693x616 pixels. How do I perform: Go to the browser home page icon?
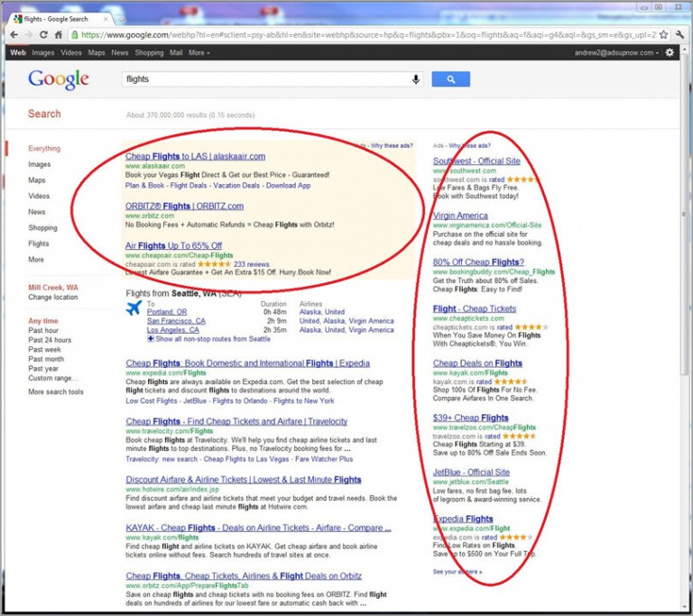click(x=59, y=34)
